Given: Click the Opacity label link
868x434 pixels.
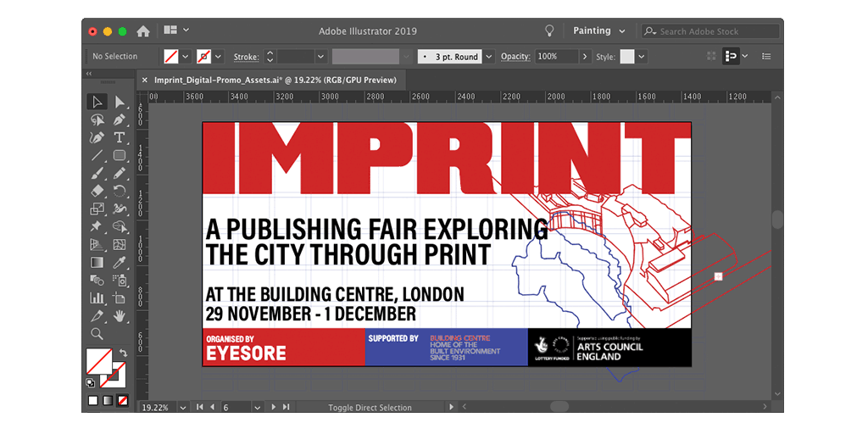Looking at the screenshot, I should coord(515,57).
